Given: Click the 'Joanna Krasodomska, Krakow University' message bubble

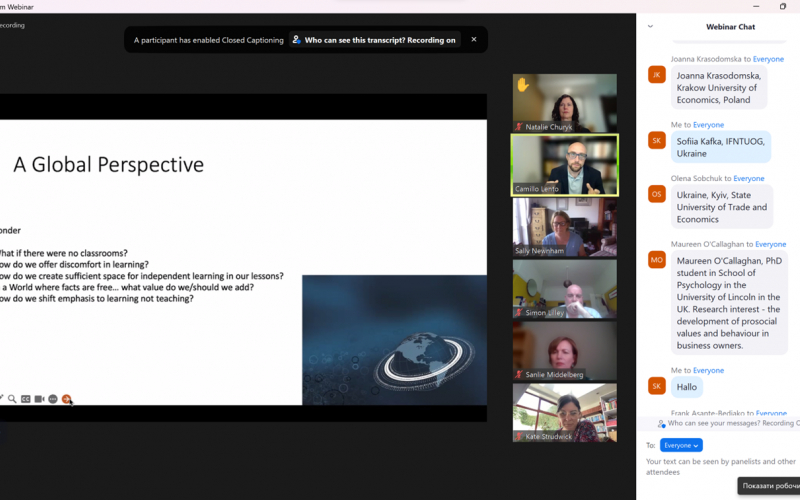Looking at the screenshot, I should pyautogui.click(x=719, y=87).
